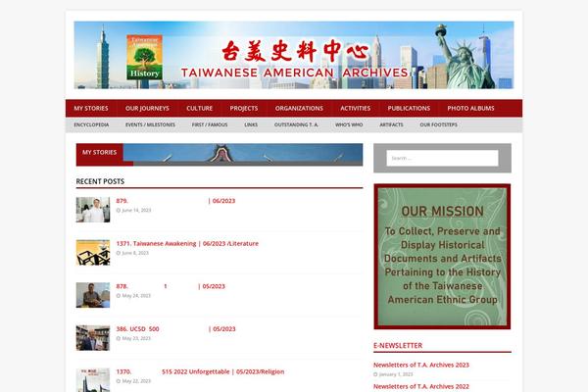Click the E-NEWSLETTER heading
588x392 pixels.
[398, 346]
